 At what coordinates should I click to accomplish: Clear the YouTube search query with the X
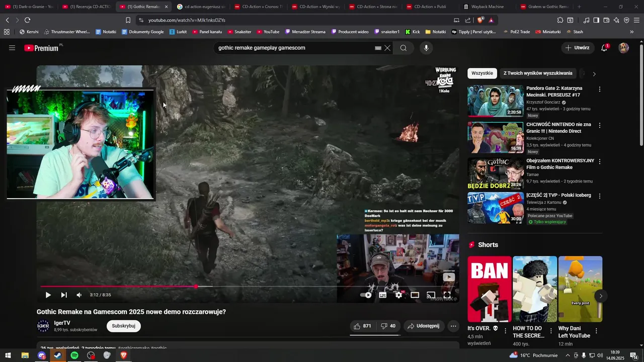pos(387,48)
